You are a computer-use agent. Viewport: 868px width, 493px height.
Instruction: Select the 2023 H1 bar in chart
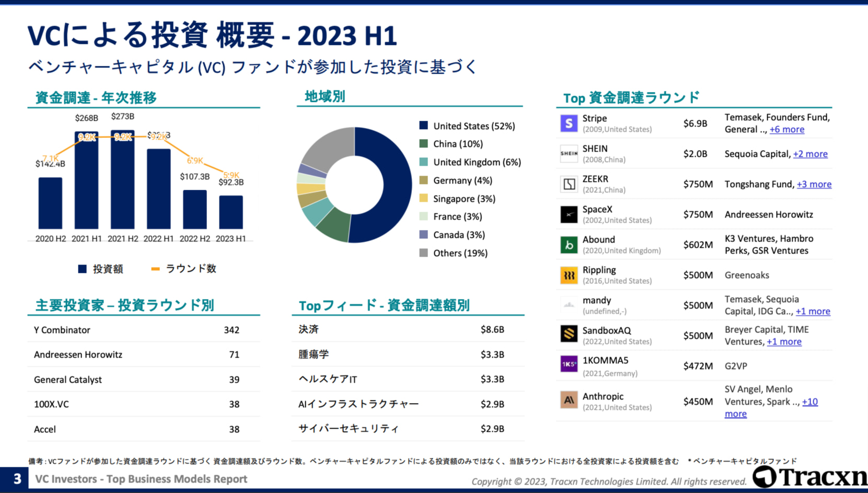coord(230,212)
